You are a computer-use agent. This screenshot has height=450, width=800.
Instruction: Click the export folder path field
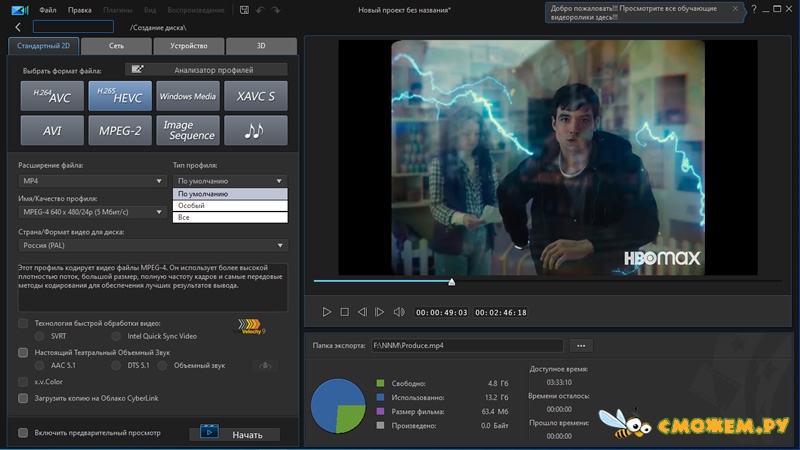click(467, 345)
